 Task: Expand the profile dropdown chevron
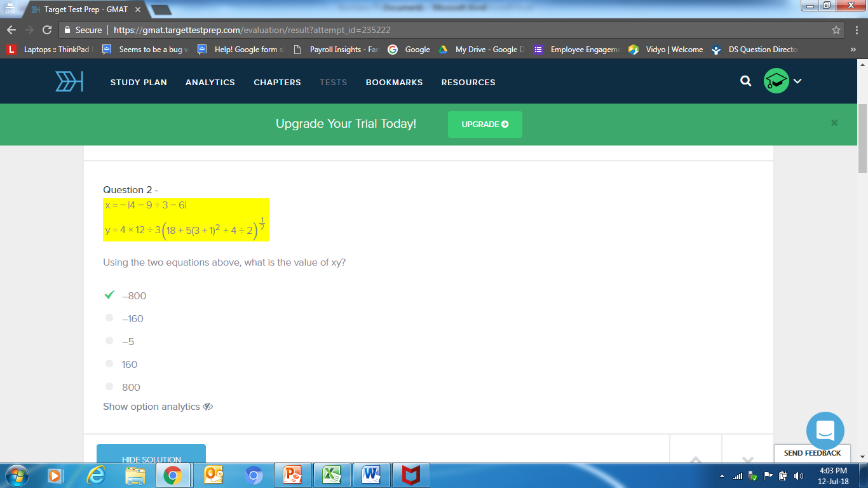click(797, 81)
